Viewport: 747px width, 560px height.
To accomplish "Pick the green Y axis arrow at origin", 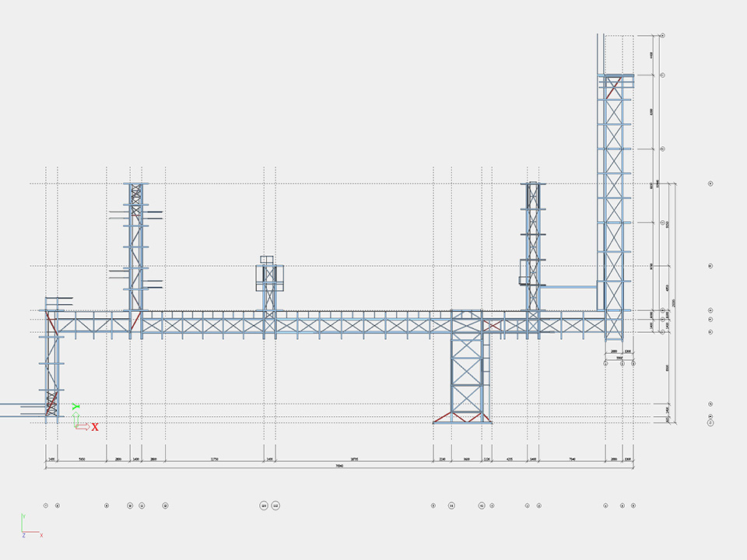I will [75, 407].
